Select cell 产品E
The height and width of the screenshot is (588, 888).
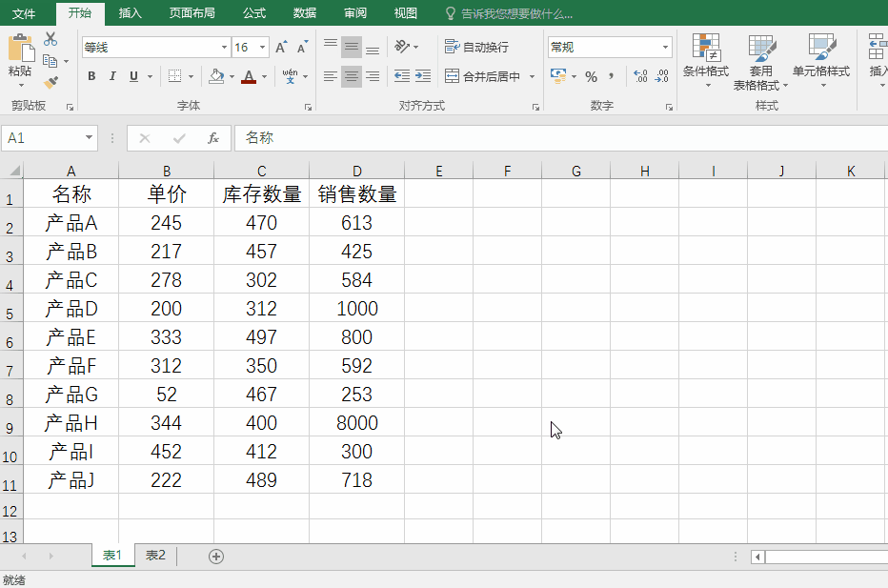[71, 337]
